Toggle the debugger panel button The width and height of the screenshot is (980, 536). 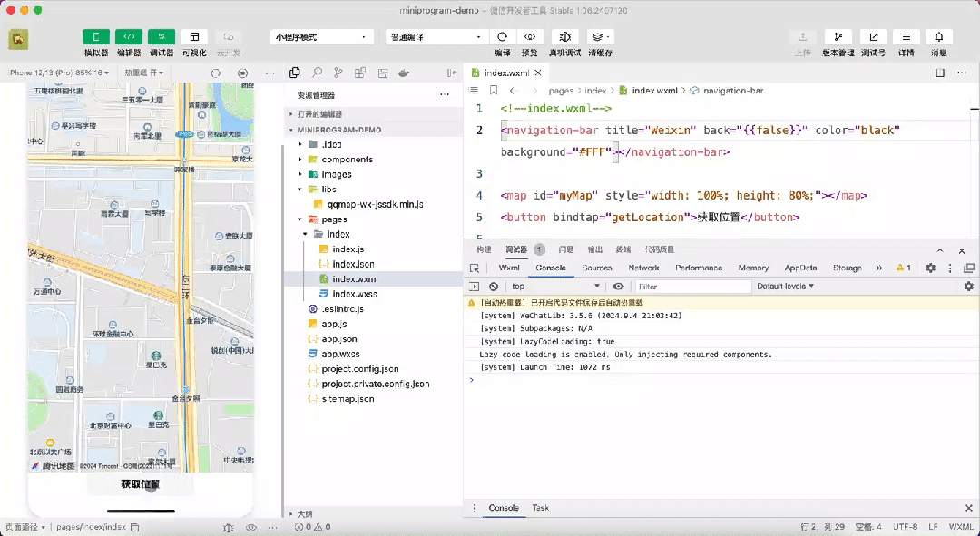pyautogui.click(x=162, y=37)
